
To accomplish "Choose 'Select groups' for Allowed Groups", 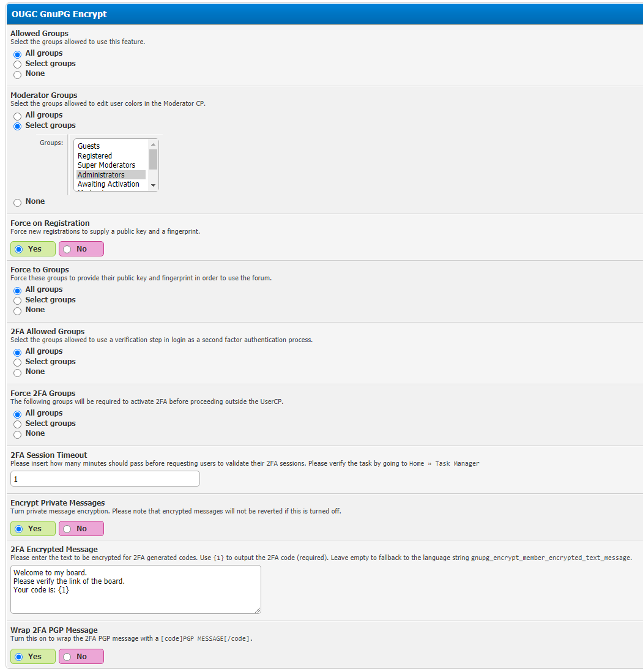I will [x=17, y=64].
